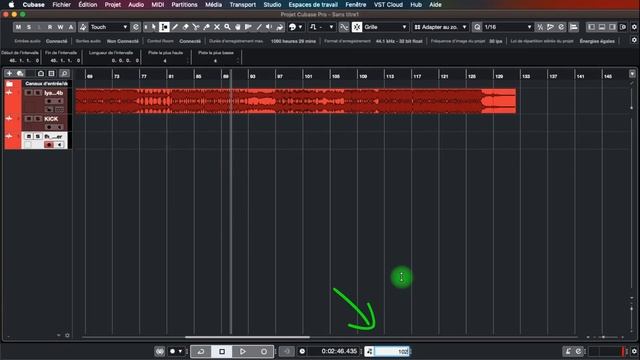Select the Range Selection tool
Image resolution: width=640 pixels, height=360 pixels.
[164, 27]
